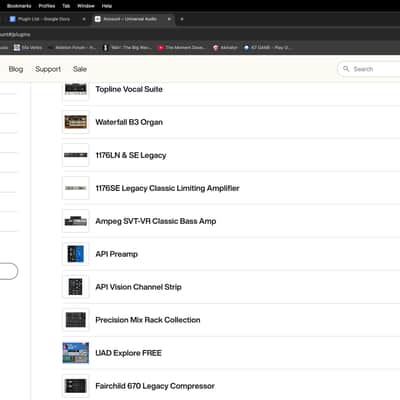
Task: Select Ampeg SVT-VR Classic Bass Amp name
Action: 156,221
